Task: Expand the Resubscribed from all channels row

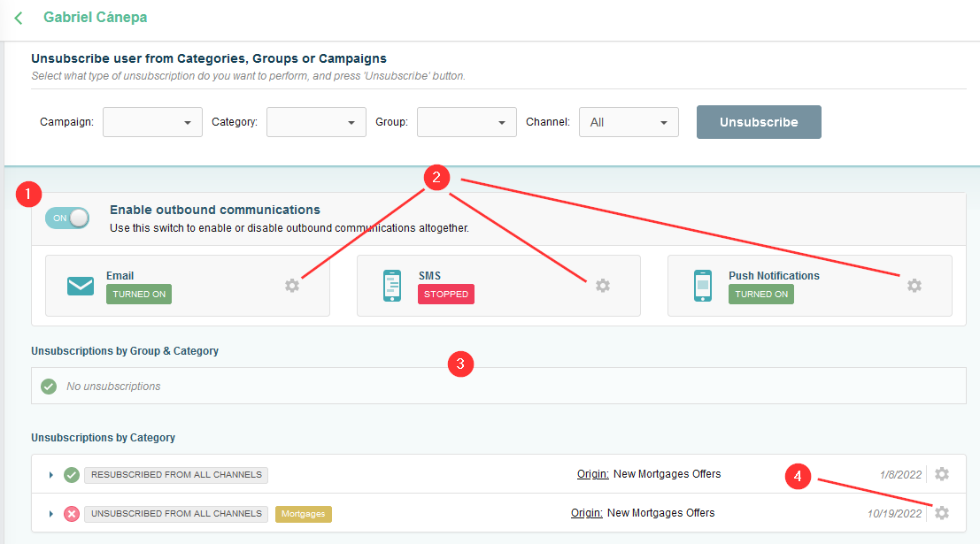Action: click(x=50, y=475)
